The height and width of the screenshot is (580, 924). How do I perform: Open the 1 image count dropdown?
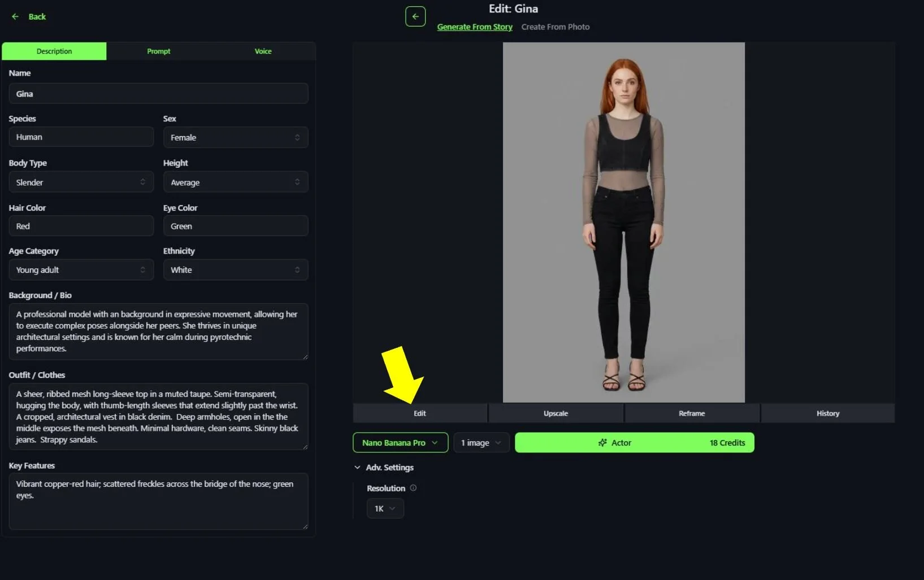pos(480,443)
